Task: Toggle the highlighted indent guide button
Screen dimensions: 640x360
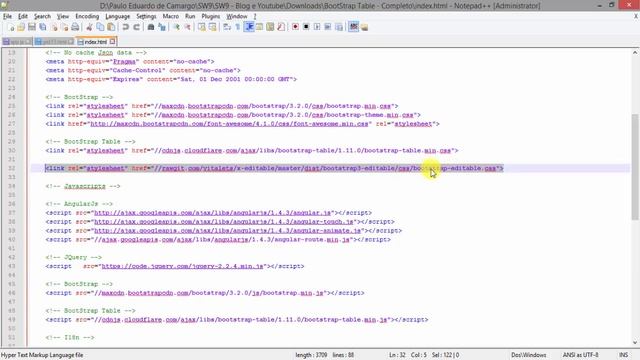Action: pyautogui.click(x=249, y=27)
